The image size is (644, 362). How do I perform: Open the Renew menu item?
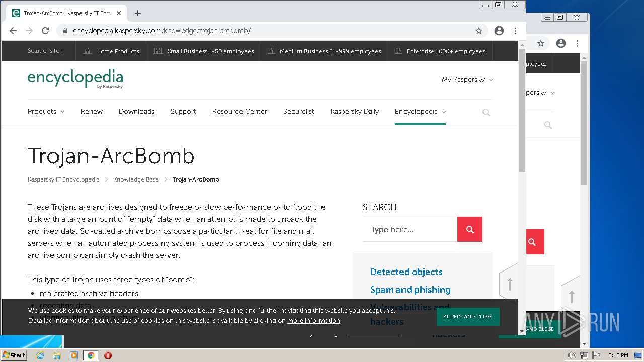(92, 111)
